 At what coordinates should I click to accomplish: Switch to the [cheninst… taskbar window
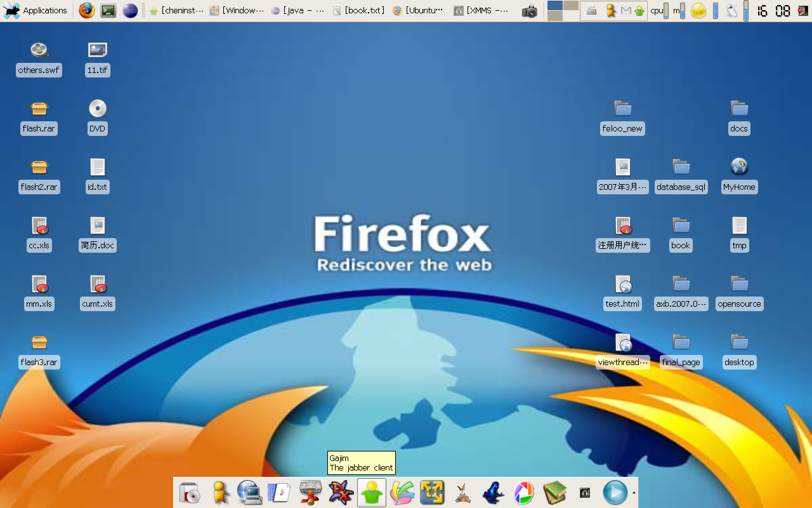click(x=176, y=11)
